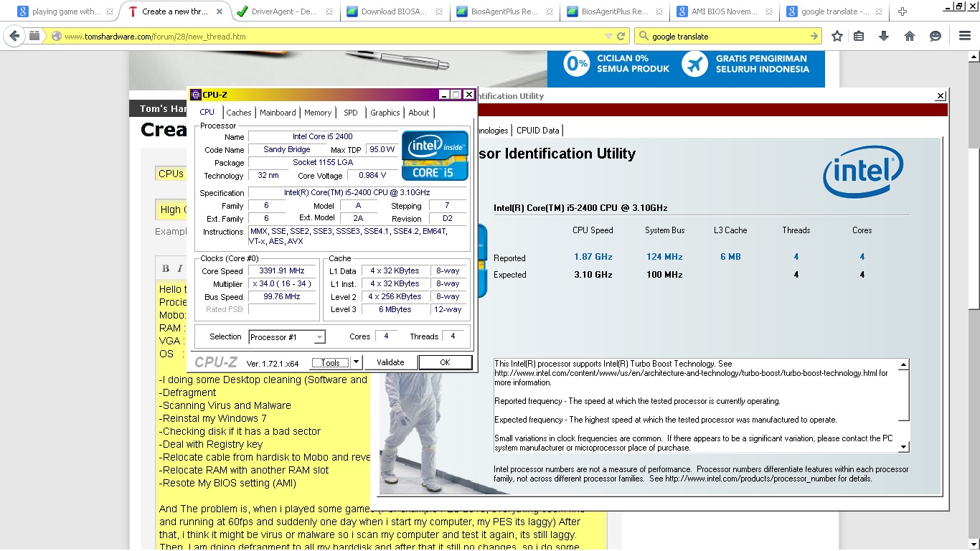Open the CPUs category dropdown on forum page

171,174
